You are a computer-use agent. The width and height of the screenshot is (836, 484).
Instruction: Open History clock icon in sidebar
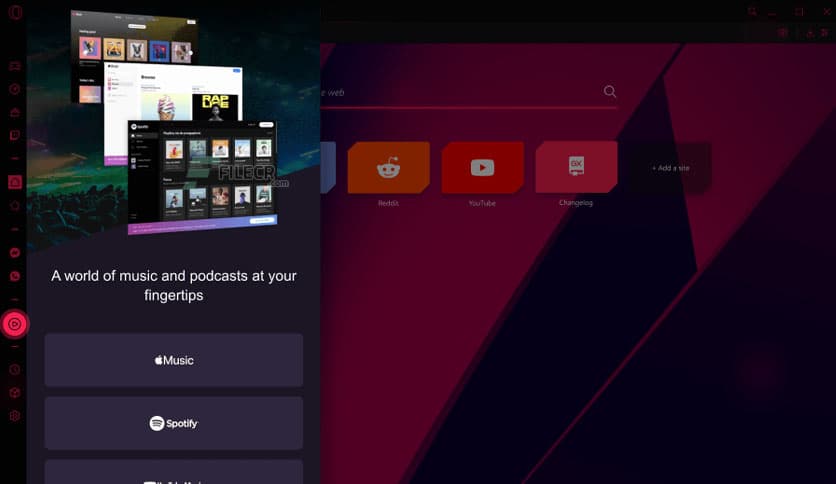(x=15, y=369)
